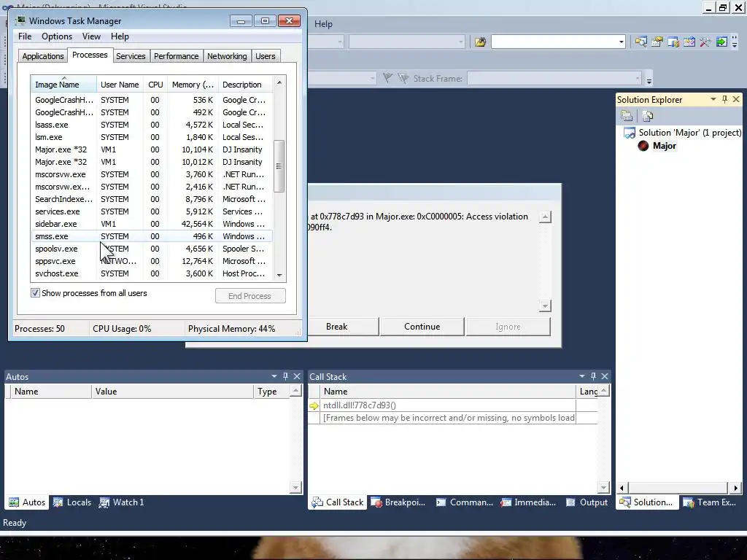Image resolution: width=747 pixels, height=560 pixels.
Task: Open Task Manager's Help menu
Action: pyautogui.click(x=120, y=36)
